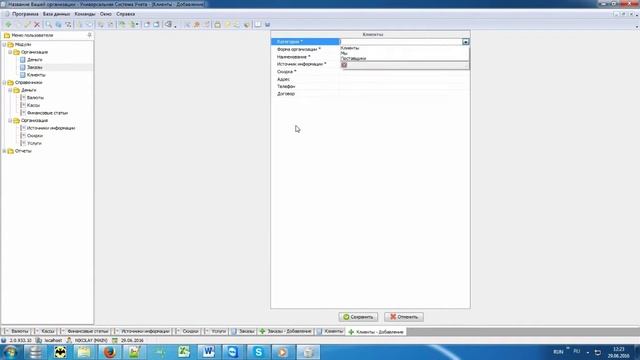Open the Команды menu

tap(84, 14)
